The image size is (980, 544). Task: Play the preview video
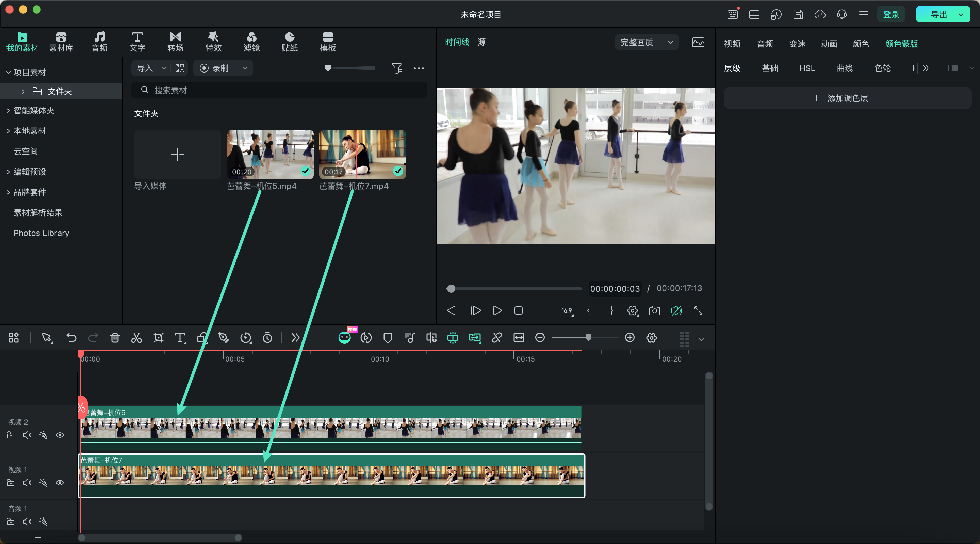[x=497, y=310]
